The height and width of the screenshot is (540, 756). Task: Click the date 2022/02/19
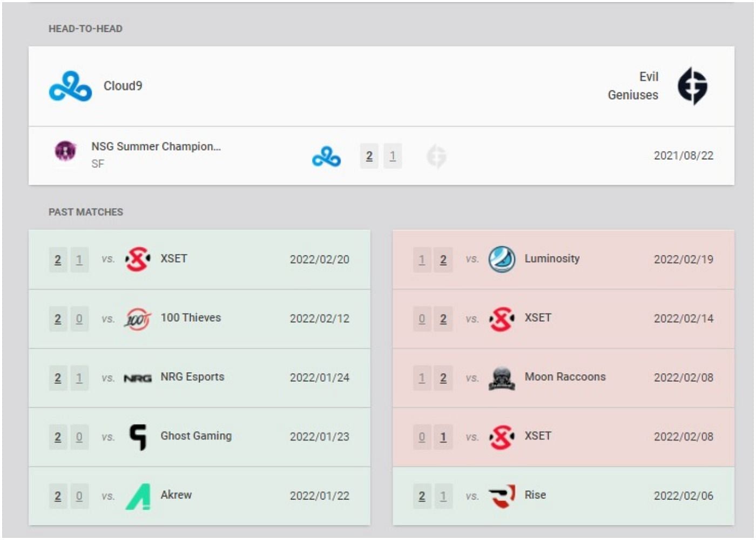[x=684, y=260]
